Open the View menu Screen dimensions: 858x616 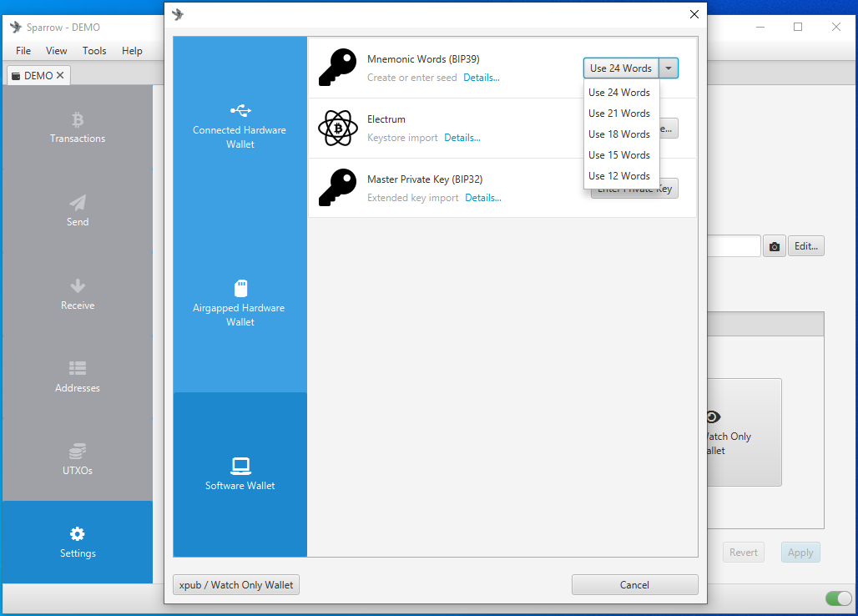(57, 51)
